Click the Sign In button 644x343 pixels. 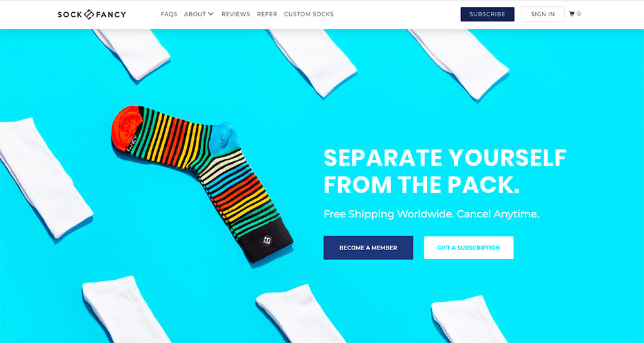(543, 14)
